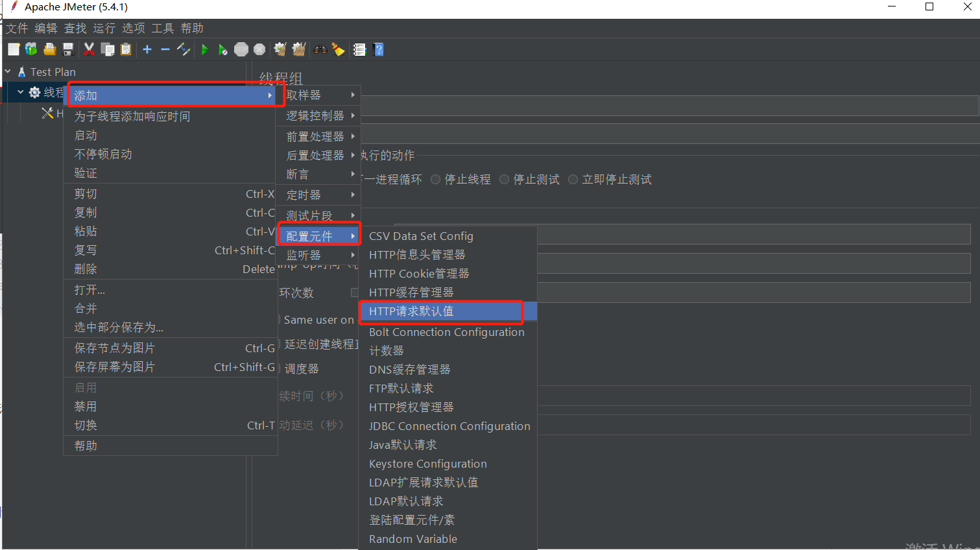Open the 查找 menu

click(75, 28)
